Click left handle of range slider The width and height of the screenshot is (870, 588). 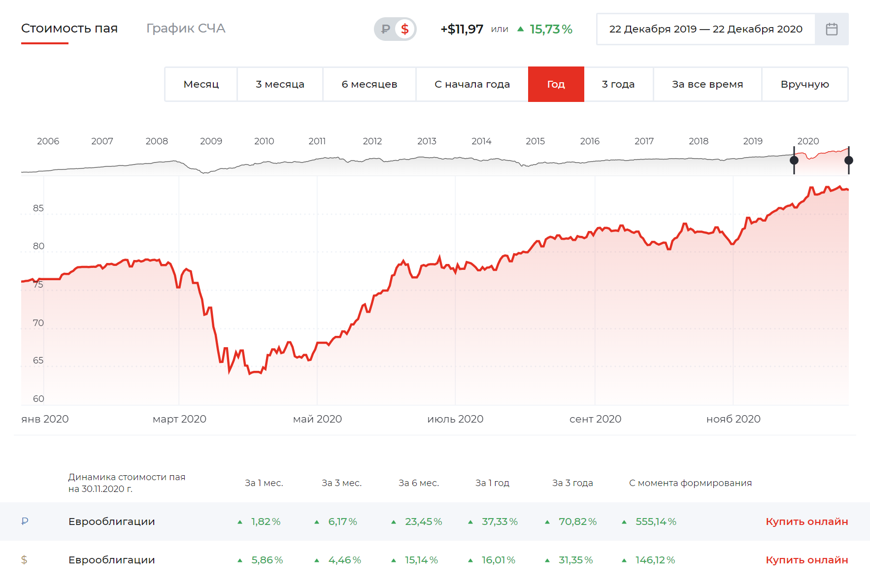click(x=794, y=160)
